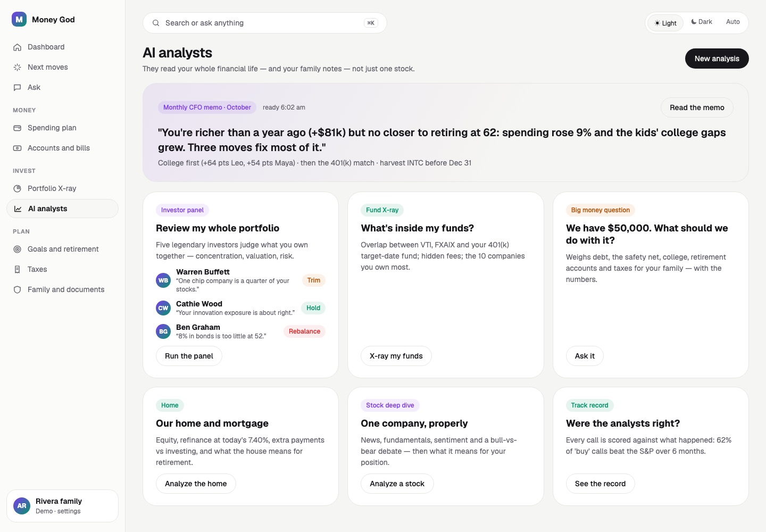Click the Money God logo icon
The width and height of the screenshot is (766, 532).
[19, 19]
